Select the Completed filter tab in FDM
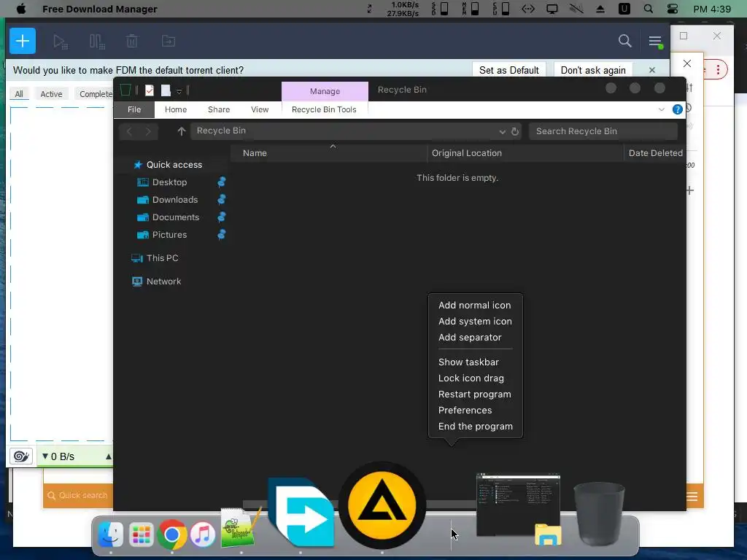The image size is (747, 560). tap(96, 94)
